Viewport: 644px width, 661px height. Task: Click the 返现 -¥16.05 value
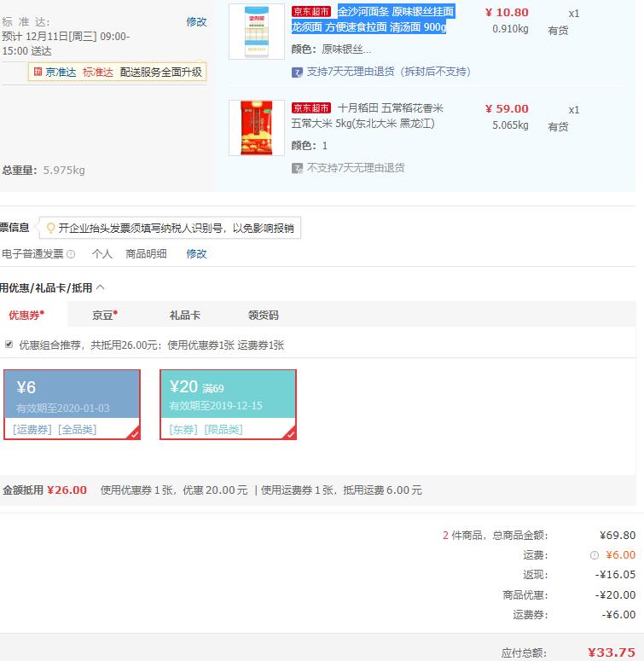615,575
